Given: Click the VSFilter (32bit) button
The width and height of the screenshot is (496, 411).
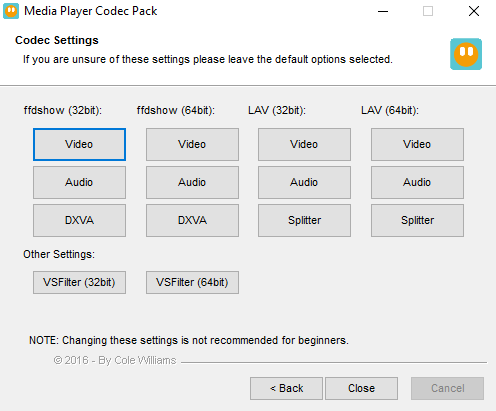Looking at the screenshot, I should coord(79,282).
